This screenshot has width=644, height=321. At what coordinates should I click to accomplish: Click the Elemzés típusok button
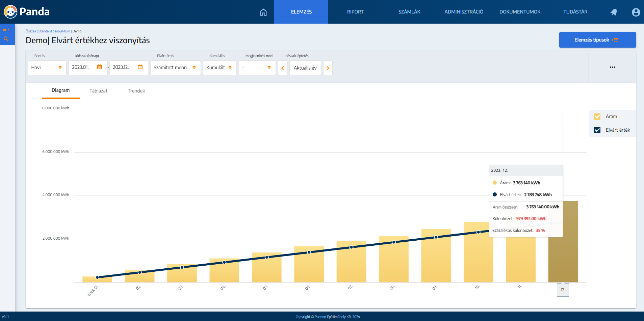pyautogui.click(x=597, y=40)
